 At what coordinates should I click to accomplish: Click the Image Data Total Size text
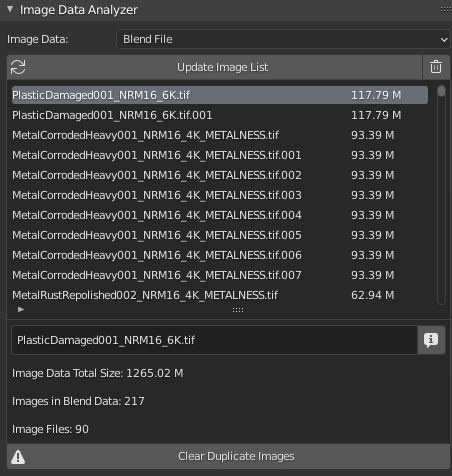click(x=98, y=373)
